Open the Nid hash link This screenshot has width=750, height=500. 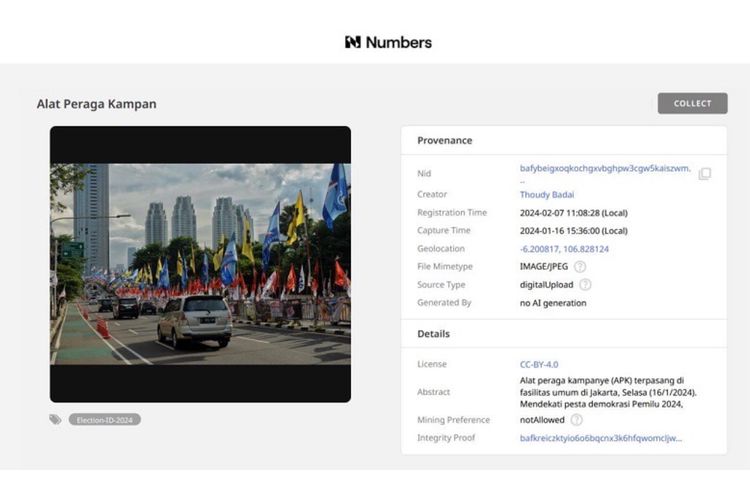(604, 169)
